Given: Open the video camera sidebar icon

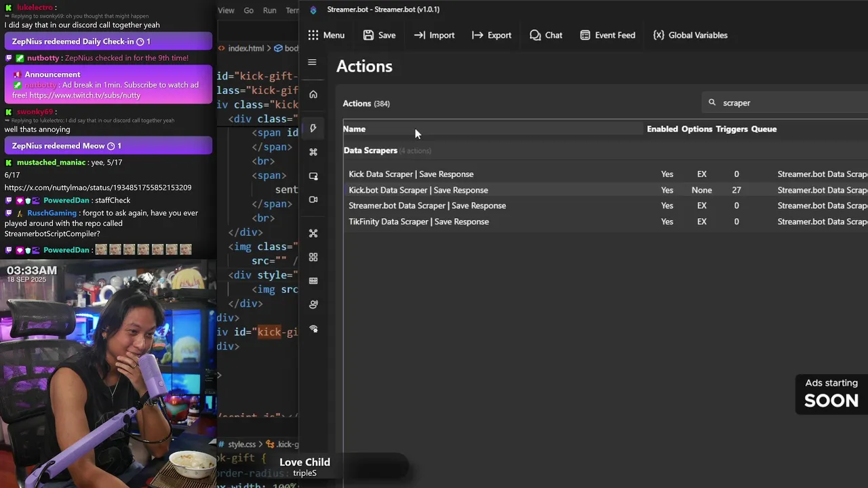Looking at the screenshot, I should [313, 199].
